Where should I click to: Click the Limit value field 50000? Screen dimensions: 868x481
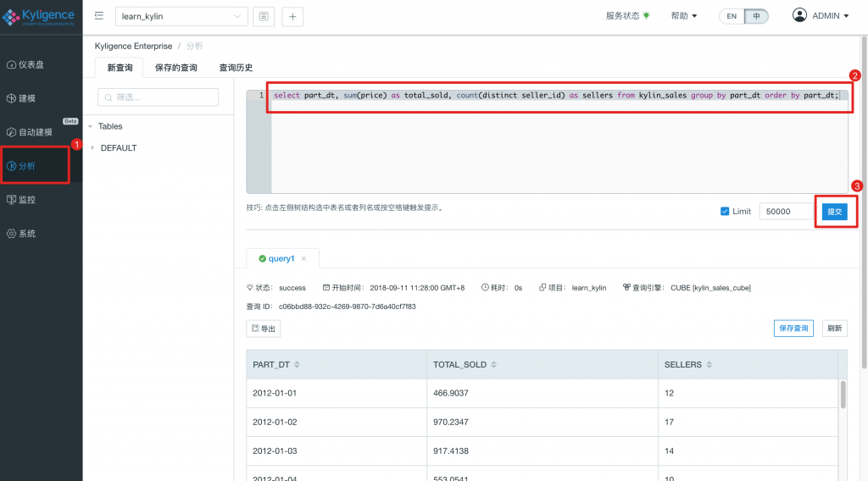tap(786, 211)
